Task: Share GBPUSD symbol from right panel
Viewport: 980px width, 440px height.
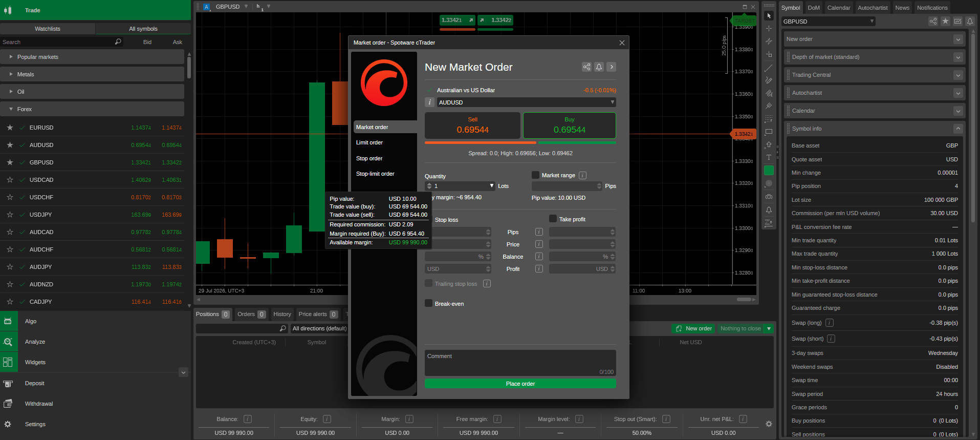Action: tap(933, 21)
